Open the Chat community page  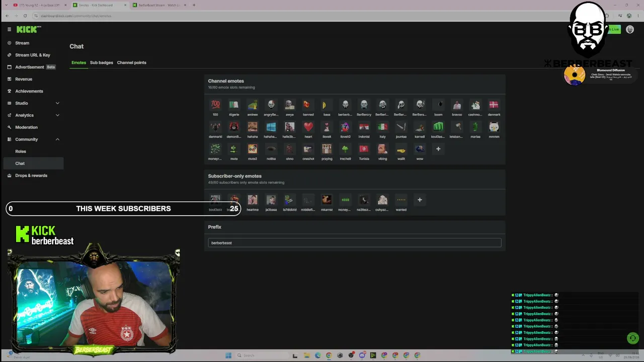click(34, 163)
